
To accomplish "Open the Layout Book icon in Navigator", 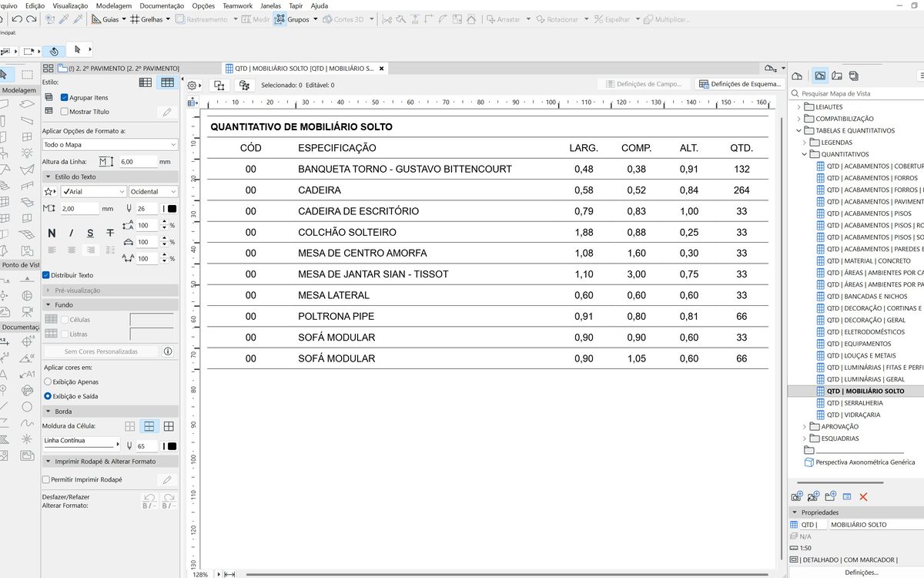I will point(837,76).
